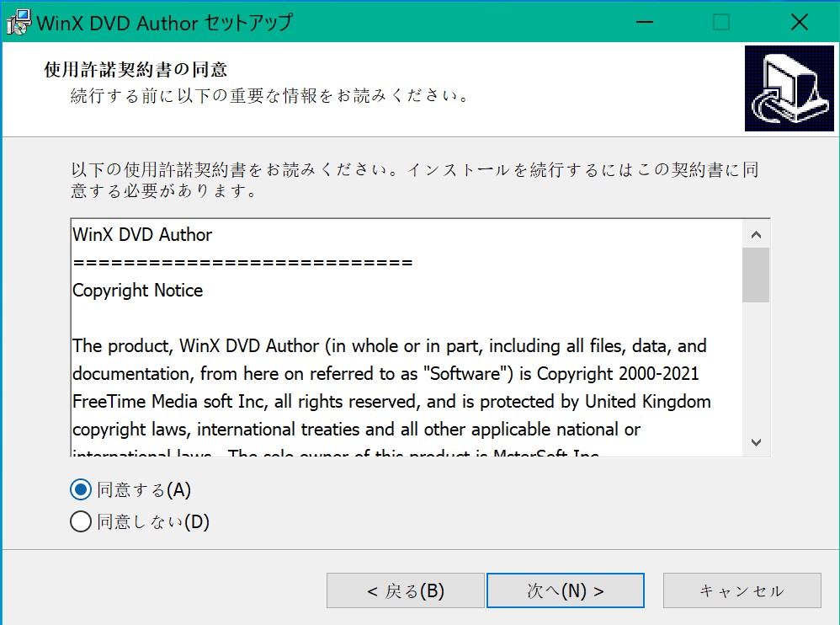Click the license scrollbar up arrow

pos(756,234)
